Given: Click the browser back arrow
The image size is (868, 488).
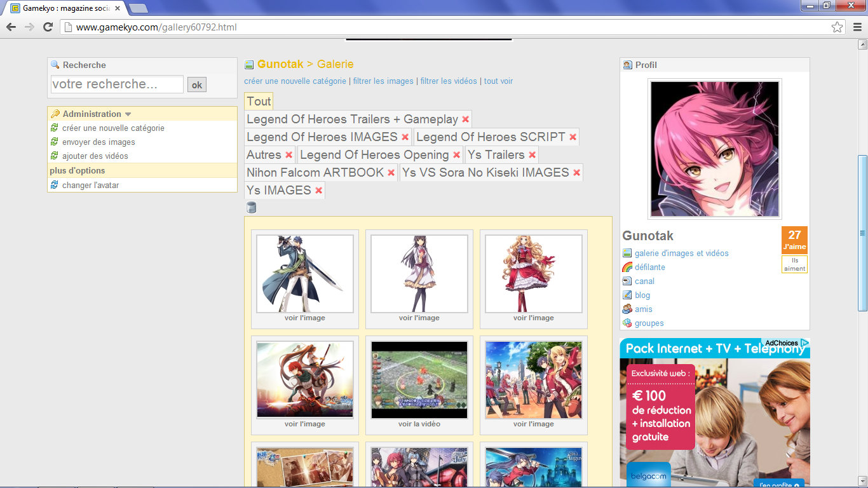Looking at the screenshot, I should 11,27.
